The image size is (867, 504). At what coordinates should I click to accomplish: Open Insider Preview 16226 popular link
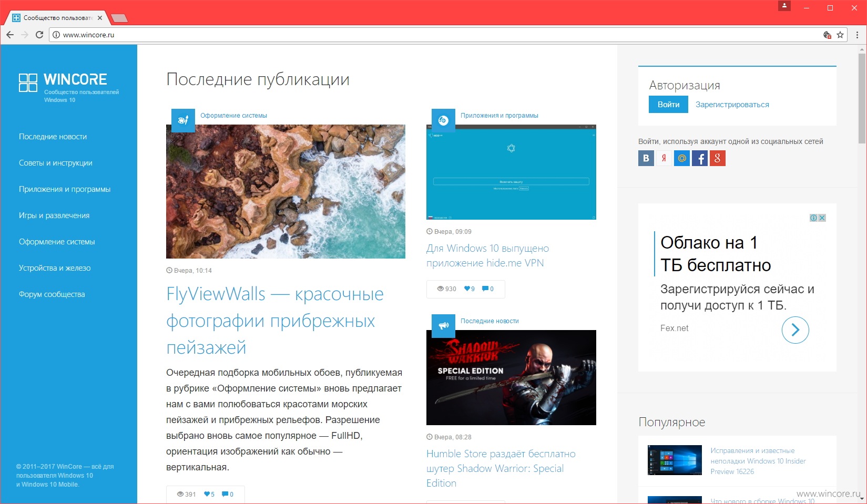click(x=758, y=461)
